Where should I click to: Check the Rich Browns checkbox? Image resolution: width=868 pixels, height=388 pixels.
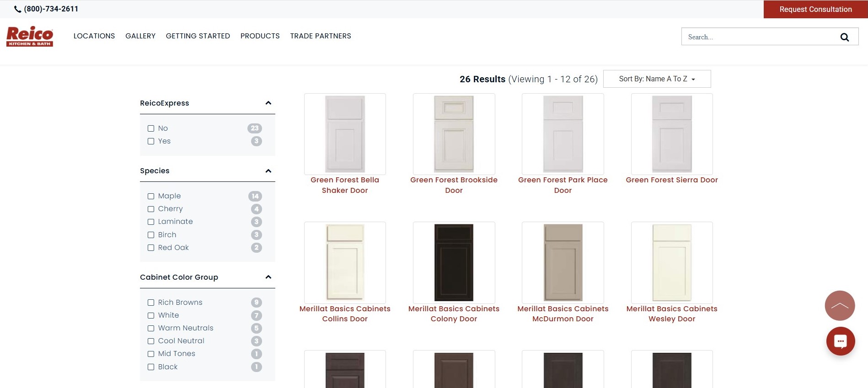(151, 303)
